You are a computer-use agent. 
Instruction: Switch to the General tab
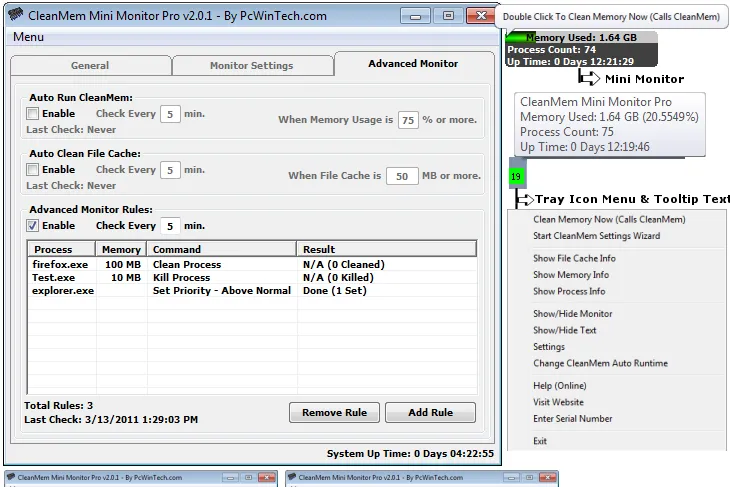pyautogui.click(x=90, y=66)
